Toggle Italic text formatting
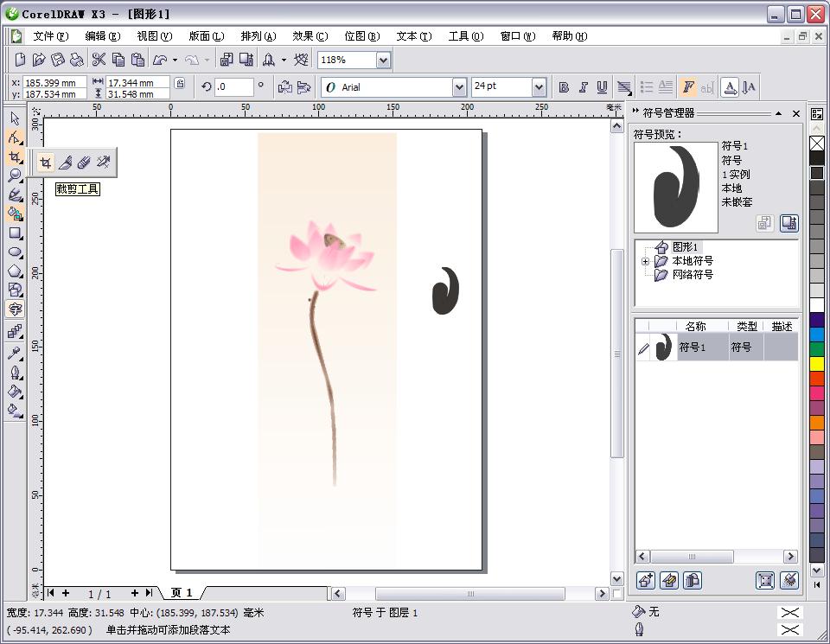This screenshot has width=830, height=644. pyautogui.click(x=583, y=87)
